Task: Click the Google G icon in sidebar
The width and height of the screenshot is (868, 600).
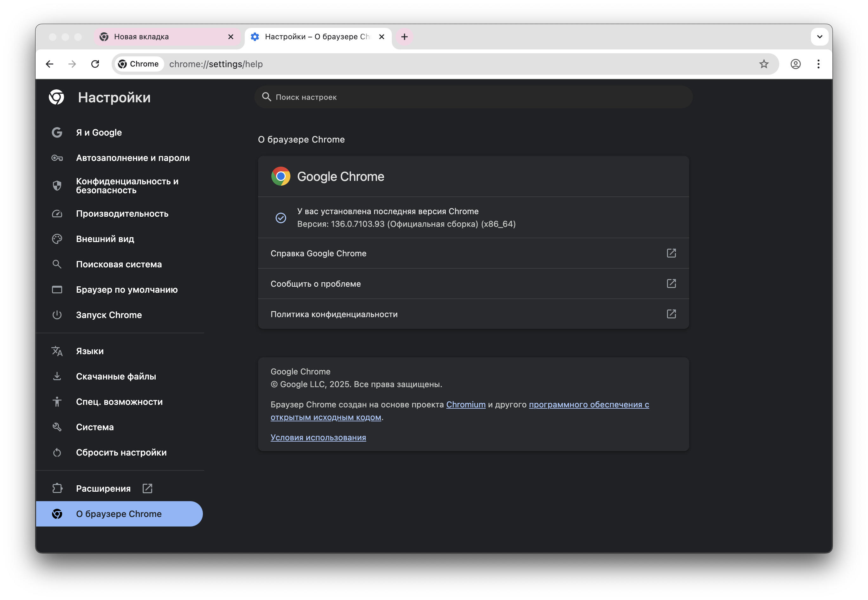Action: (x=57, y=132)
